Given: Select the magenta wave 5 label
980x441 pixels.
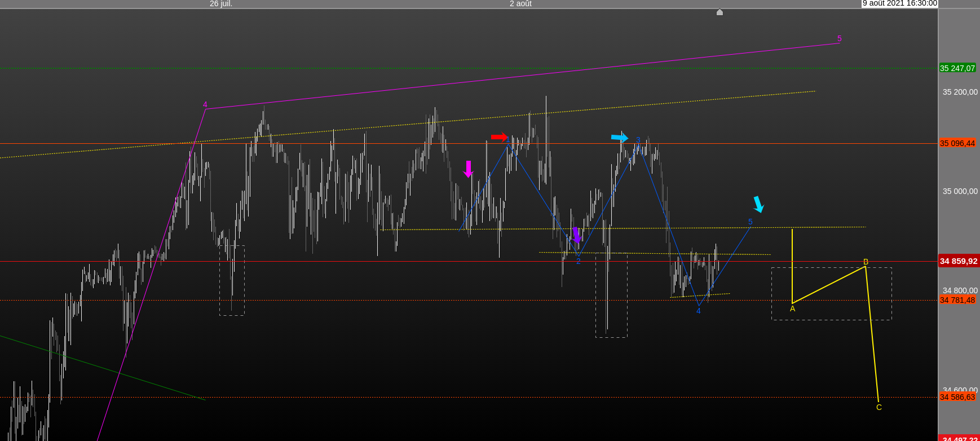Looking at the screenshot, I should point(840,38).
